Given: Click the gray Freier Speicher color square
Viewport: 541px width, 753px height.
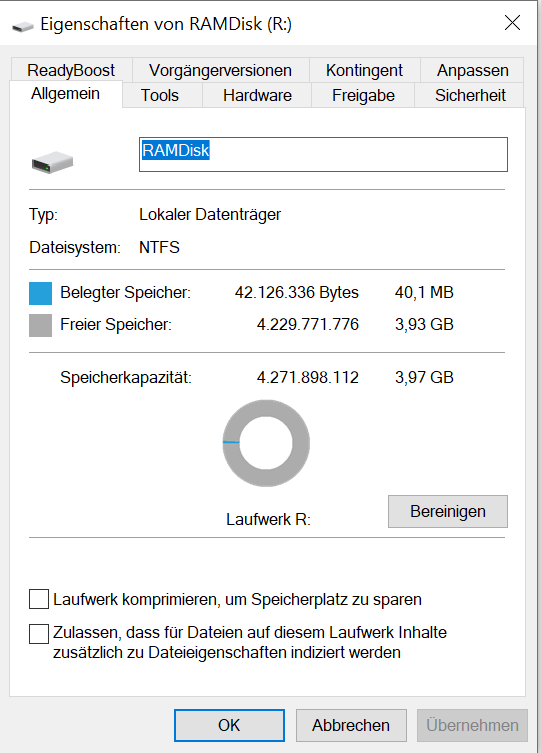Looking at the screenshot, I should [40, 326].
